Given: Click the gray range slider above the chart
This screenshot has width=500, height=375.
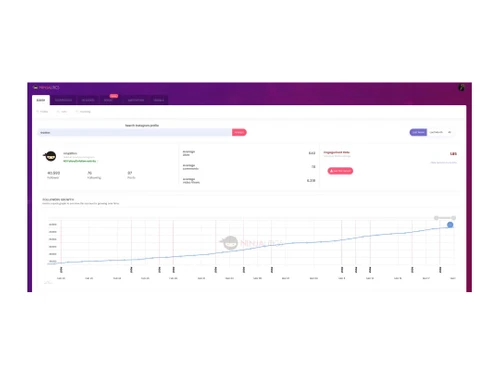Looking at the screenshot, I should coord(445,218).
